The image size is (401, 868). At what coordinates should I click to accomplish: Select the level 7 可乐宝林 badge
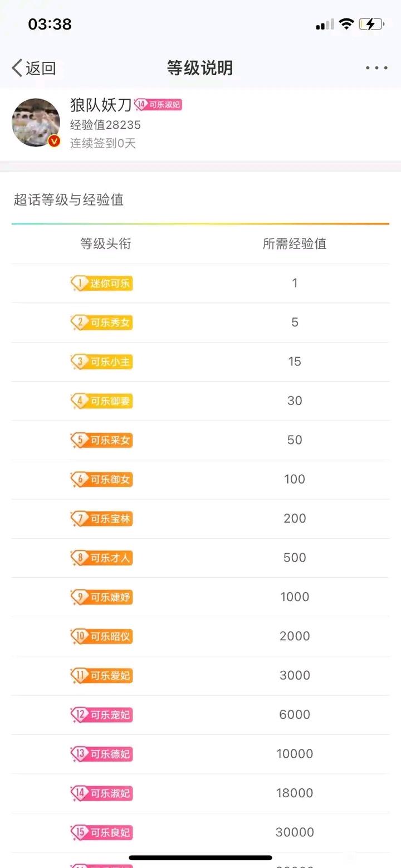[x=101, y=519]
